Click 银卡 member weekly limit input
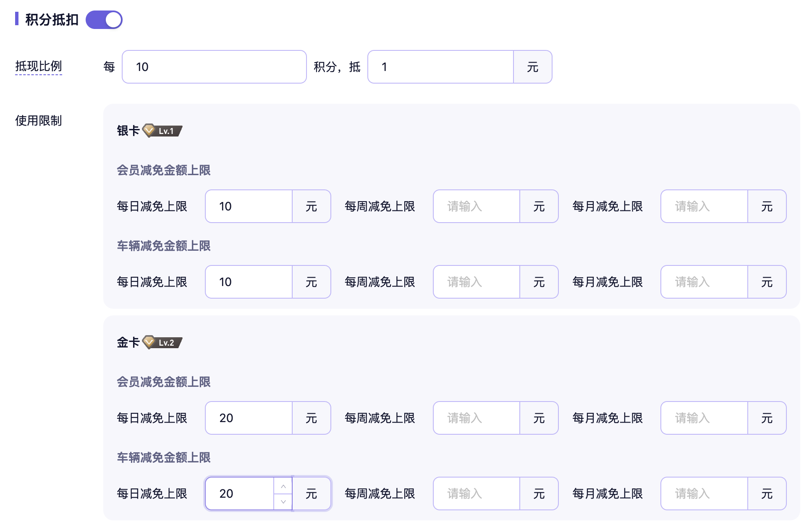The image size is (812, 525). tap(477, 206)
